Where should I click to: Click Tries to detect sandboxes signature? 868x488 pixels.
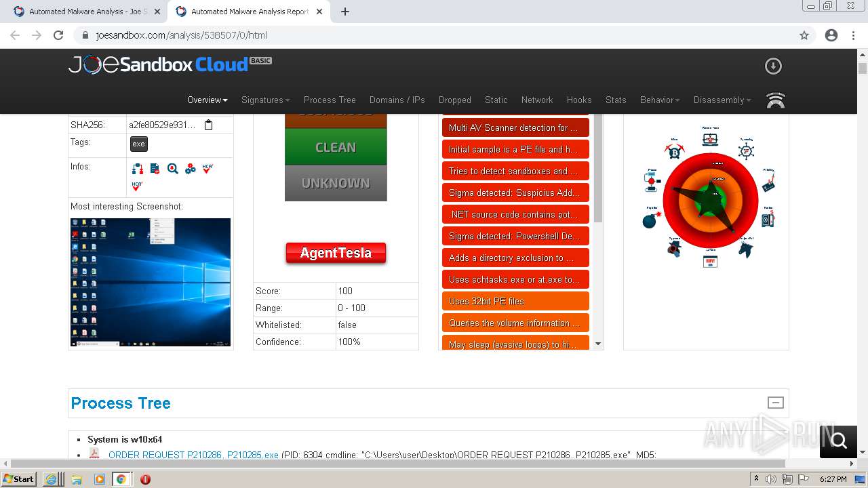(515, 171)
